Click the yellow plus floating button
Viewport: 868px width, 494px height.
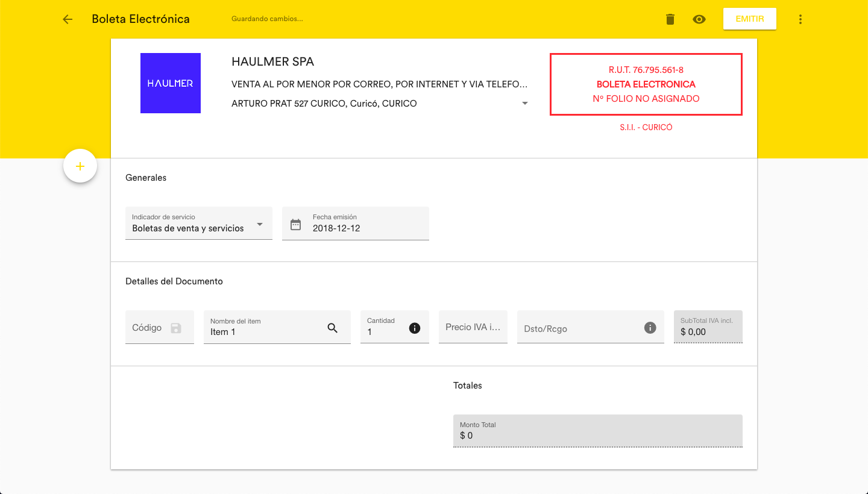80,166
